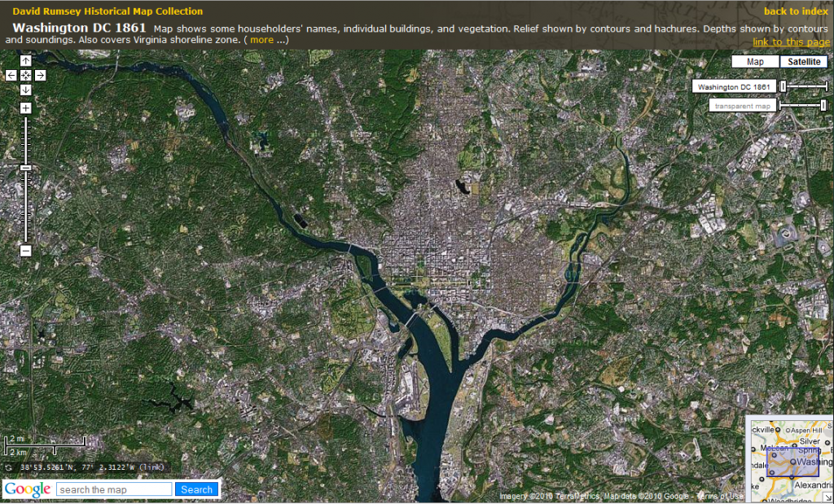The image size is (834, 504).
Task: Click the Washington DC 1861 overlay button
Action: pyautogui.click(x=734, y=86)
